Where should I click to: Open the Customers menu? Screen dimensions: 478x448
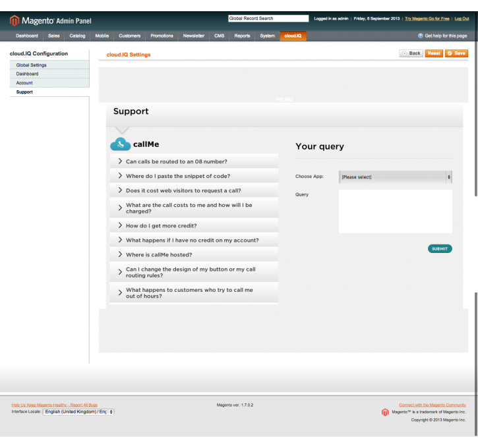(x=130, y=36)
